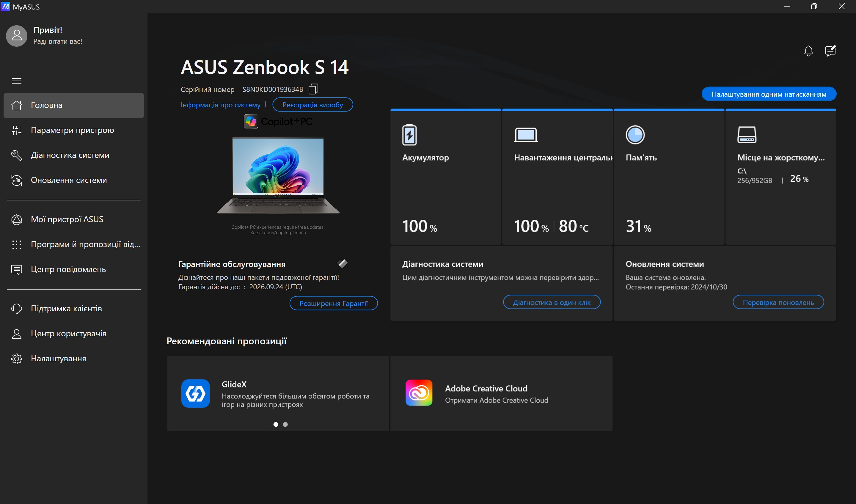The image size is (856, 504).
Task: Click the message icon for Центр повідомлень
Action: tap(17, 270)
